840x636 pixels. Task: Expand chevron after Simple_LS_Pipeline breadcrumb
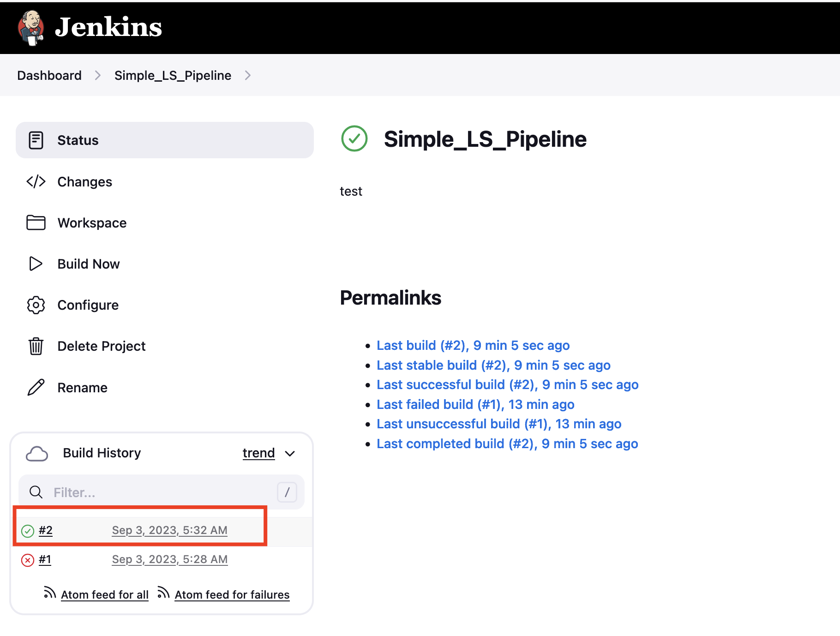click(248, 76)
